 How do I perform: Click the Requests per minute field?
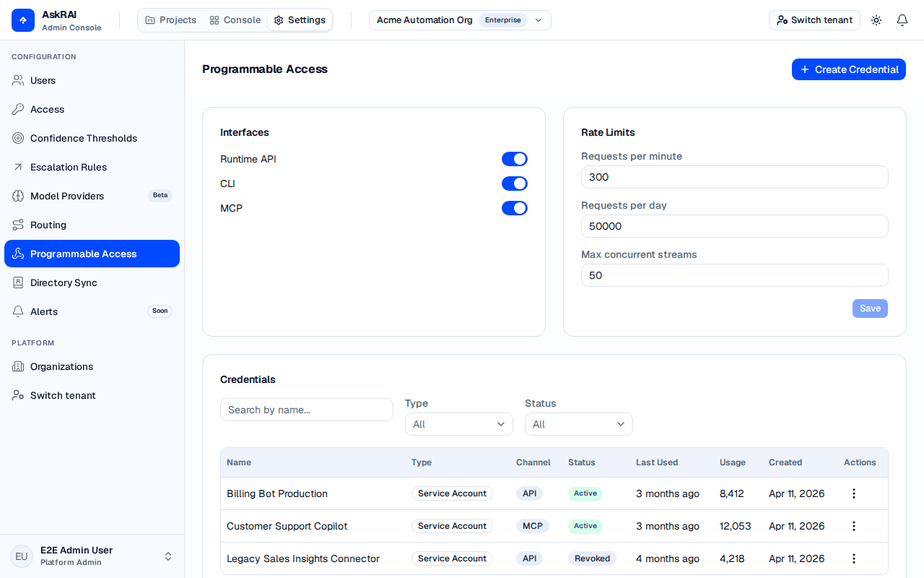point(735,177)
